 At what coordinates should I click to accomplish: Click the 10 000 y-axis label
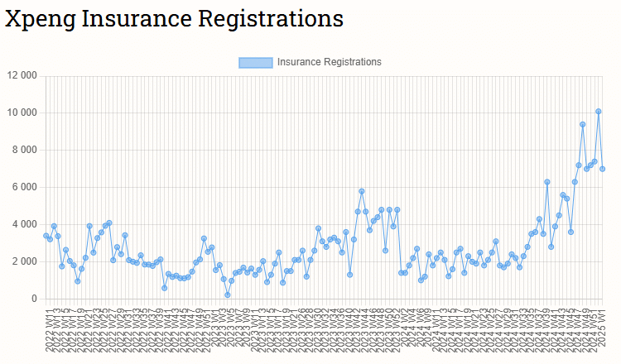[x=22, y=113]
